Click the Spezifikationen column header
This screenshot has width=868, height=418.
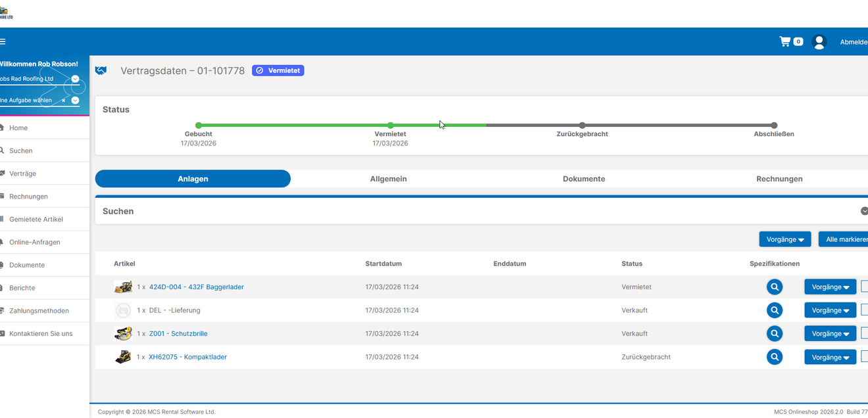775,264
